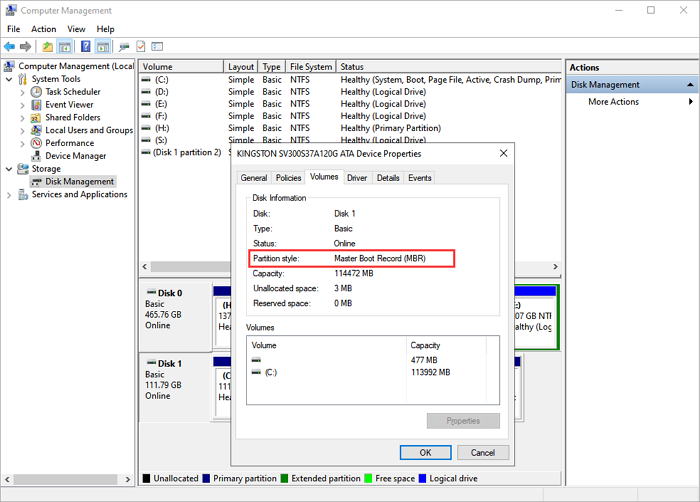Switch to the Driver tab
The height and width of the screenshot is (502, 700).
[x=357, y=178]
